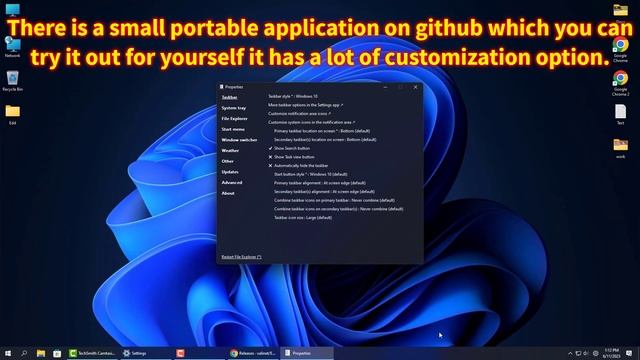Select Updates section in sidebar
640x360 pixels.
230,172
